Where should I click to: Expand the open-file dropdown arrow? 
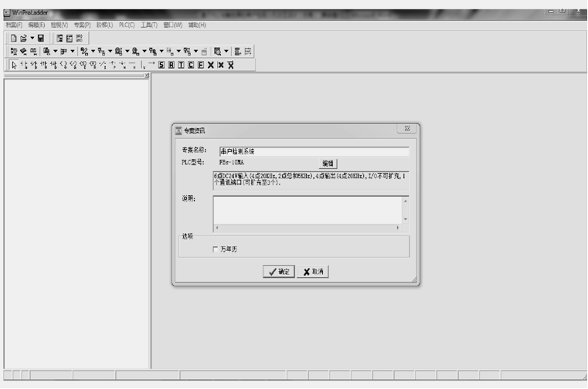coord(32,39)
